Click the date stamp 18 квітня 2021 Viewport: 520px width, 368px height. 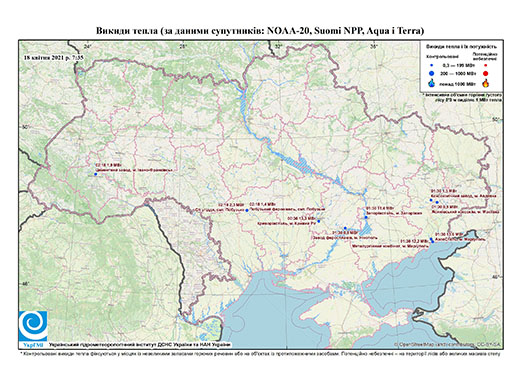(x=53, y=57)
